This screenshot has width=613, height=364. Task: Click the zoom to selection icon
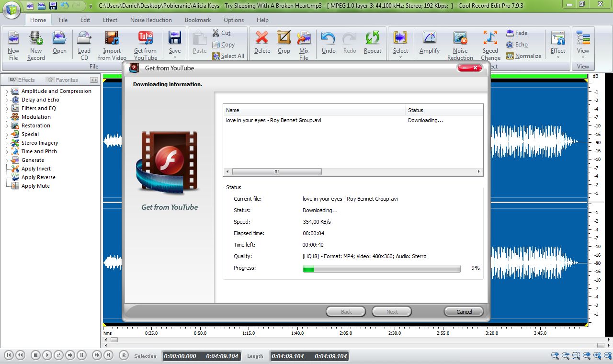pos(576,355)
